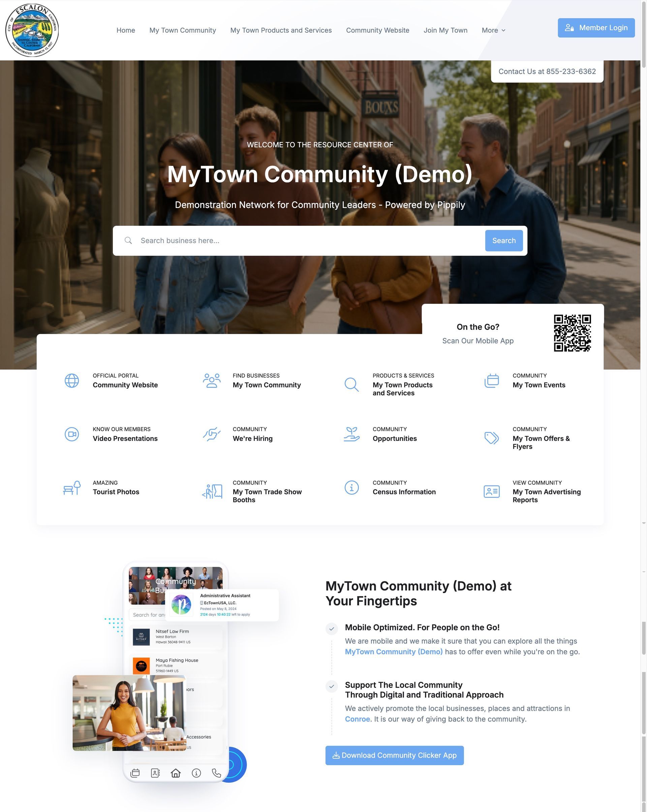The width and height of the screenshot is (647, 812).
Task: Click the Trade Show Booths icon
Action: (212, 491)
